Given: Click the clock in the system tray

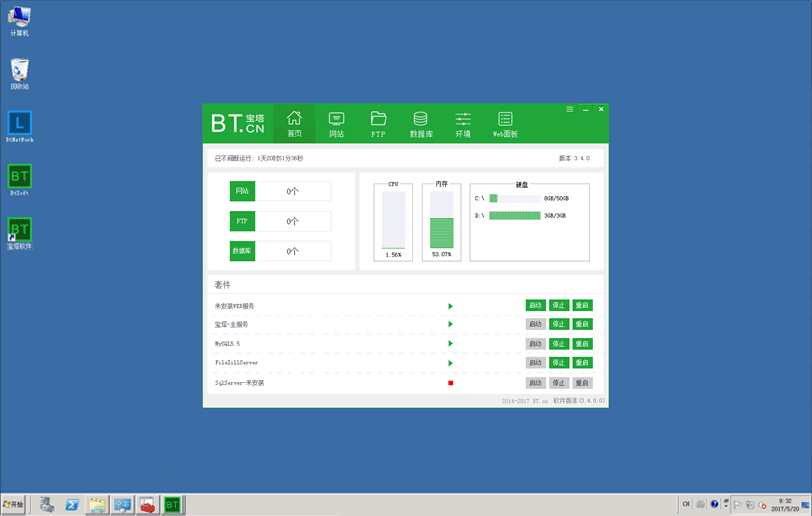Looking at the screenshot, I should (x=783, y=505).
